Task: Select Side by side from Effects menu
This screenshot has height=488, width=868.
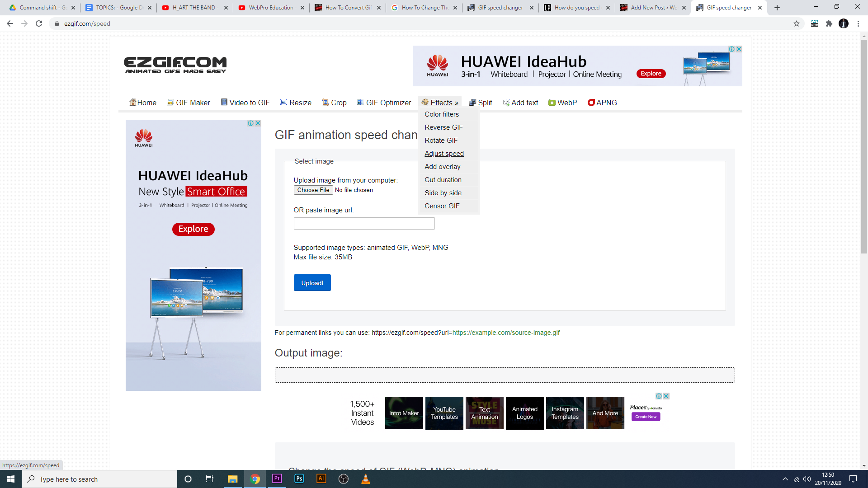Action: [443, 193]
